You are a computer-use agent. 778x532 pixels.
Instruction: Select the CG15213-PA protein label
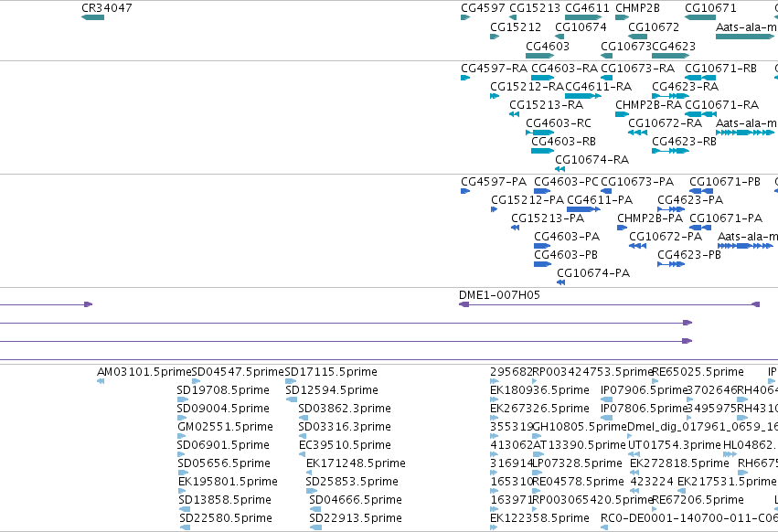point(548,218)
